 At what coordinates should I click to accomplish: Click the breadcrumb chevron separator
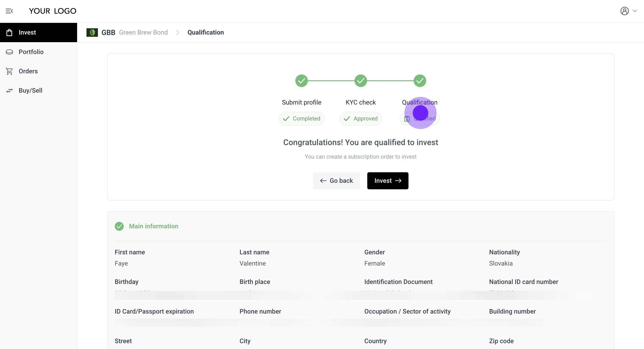click(x=177, y=33)
